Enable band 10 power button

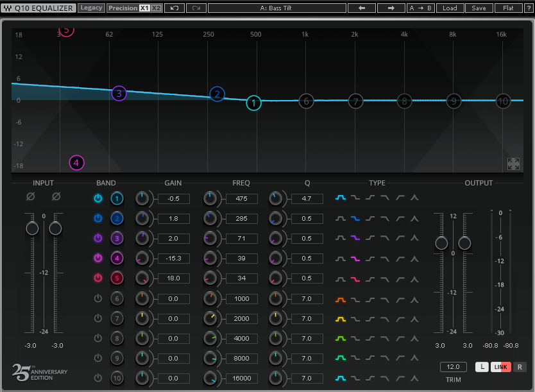[x=98, y=378]
